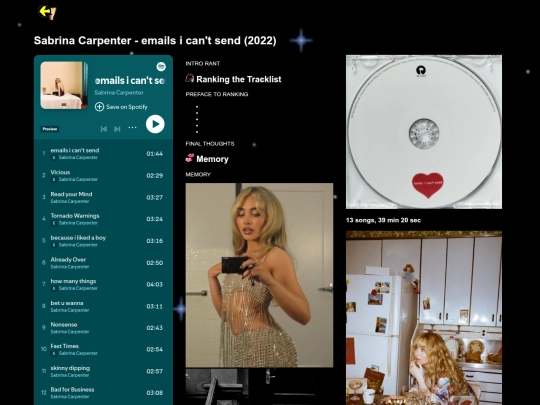Click the headphones icon beside Ranking the Tracklist

[190, 79]
